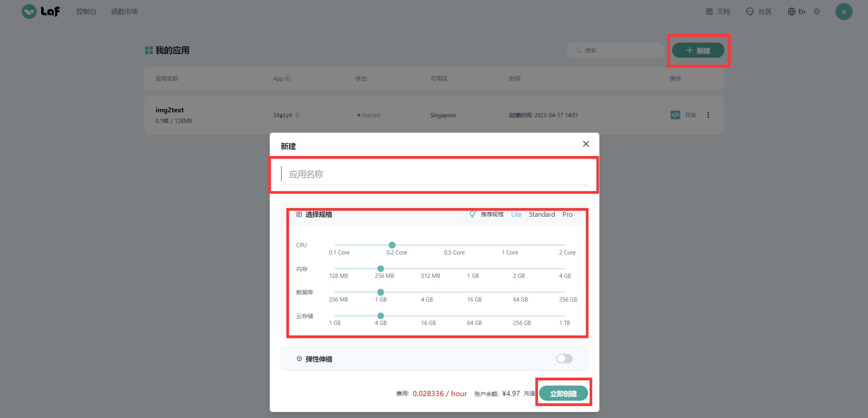This screenshot has height=418, width=868.
Task: Toggle the light/dark theme sun icon
Action: (x=816, y=12)
